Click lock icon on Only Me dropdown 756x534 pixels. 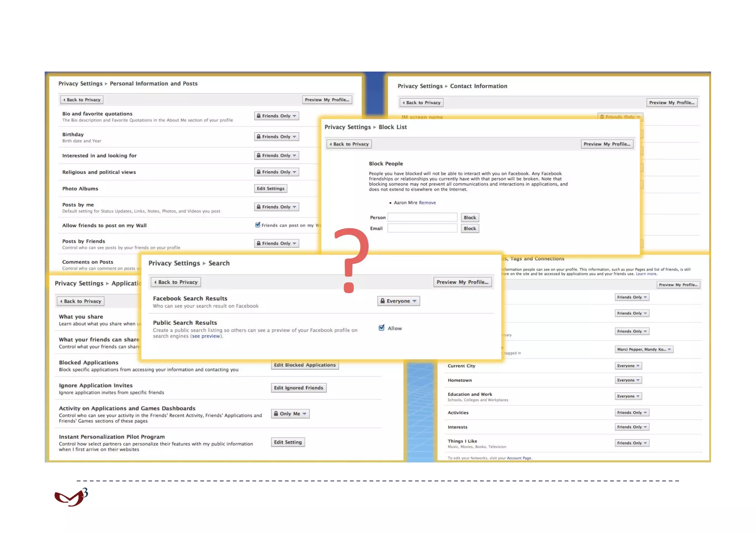click(276, 414)
